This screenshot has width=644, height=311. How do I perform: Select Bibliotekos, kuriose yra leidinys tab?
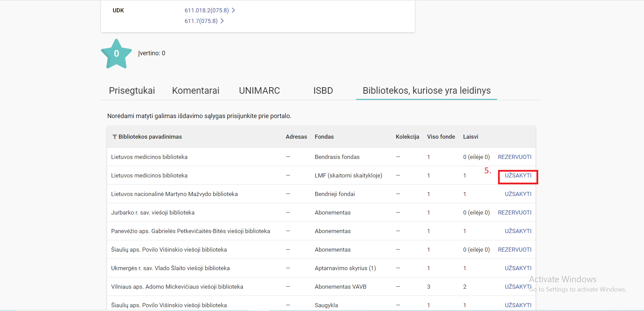426,91
